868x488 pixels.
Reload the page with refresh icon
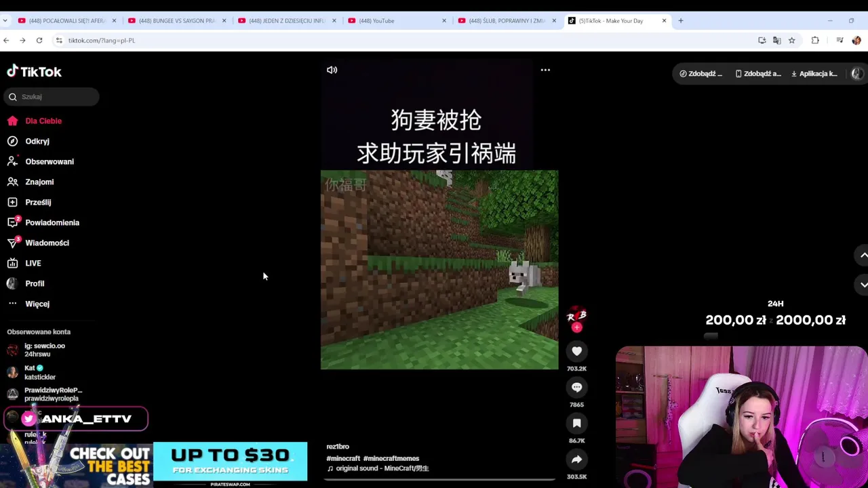[39, 41]
